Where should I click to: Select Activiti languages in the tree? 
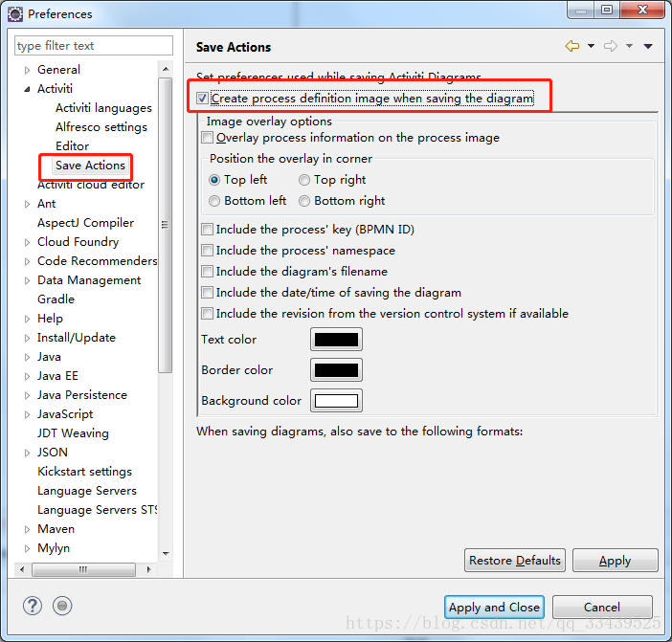click(x=103, y=108)
